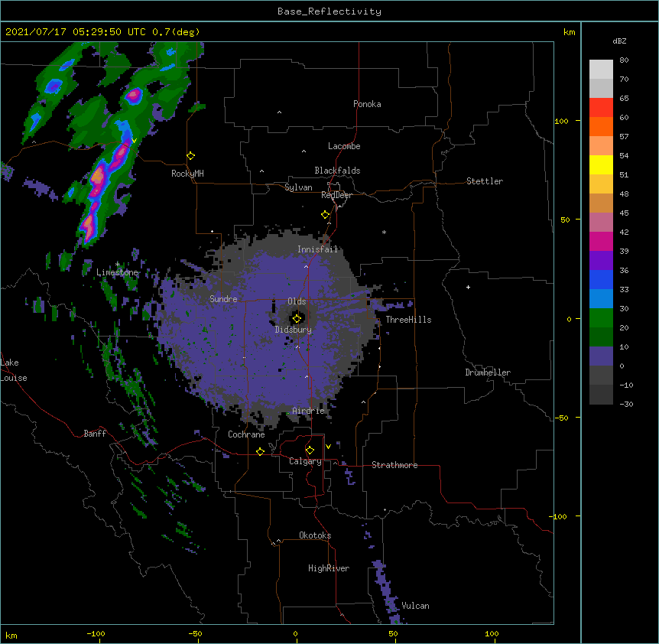The image size is (659, 644).
Task: Click the Sylvan label
Action: (298, 187)
